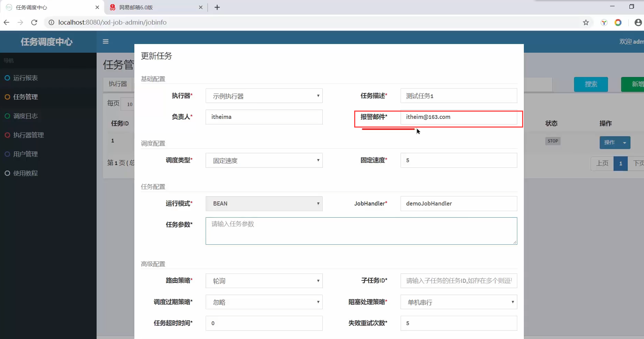Viewport: 644px width, 339px height.
Task: Click the 任务调度中心 logo title
Action: click(x=47, y=42)
